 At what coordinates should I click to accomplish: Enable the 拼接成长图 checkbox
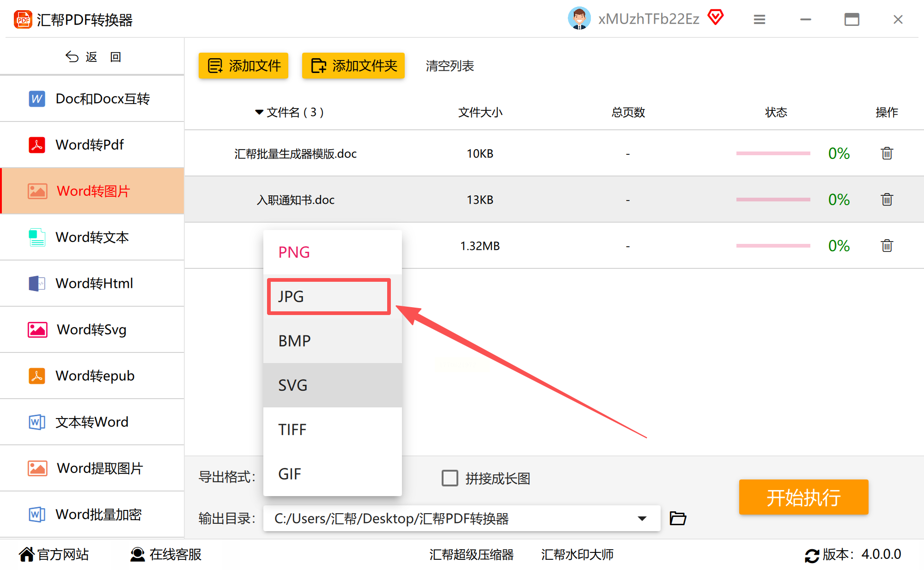(x=450, y=478)
